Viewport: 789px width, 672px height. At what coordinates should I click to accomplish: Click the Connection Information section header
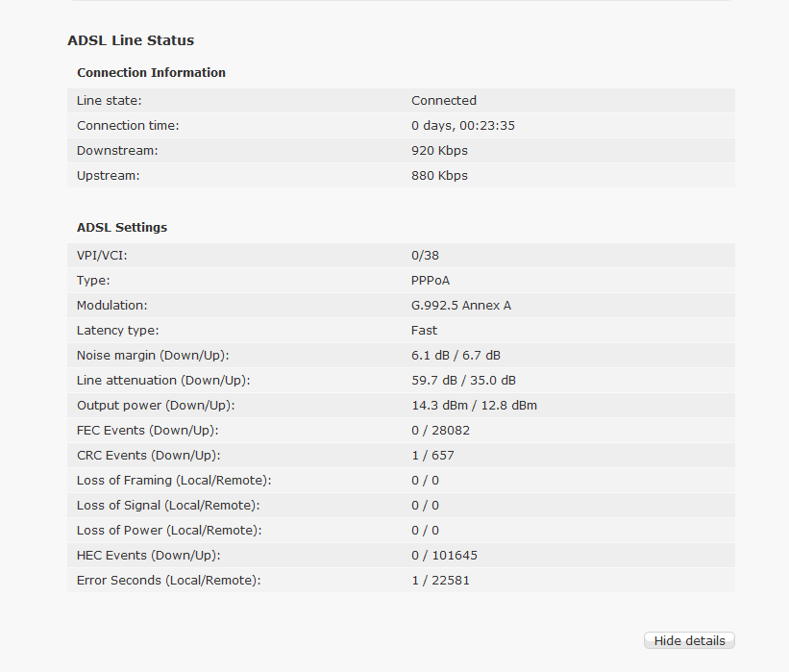[150, 72]
